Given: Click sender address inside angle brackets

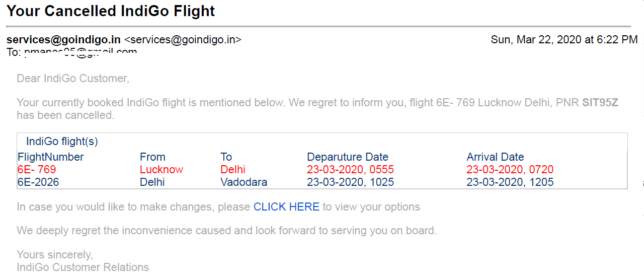Looking at the screenshot, I should point(183,40).
